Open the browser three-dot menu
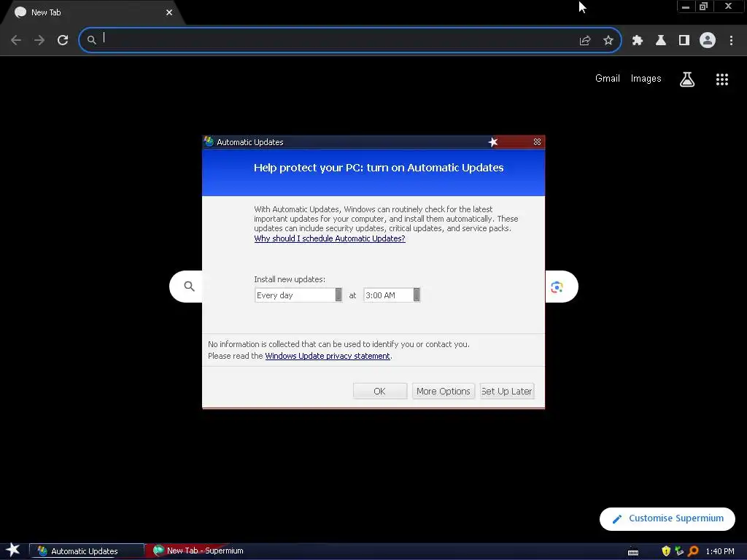Screen dimensions: 747x560 point(731,41)
